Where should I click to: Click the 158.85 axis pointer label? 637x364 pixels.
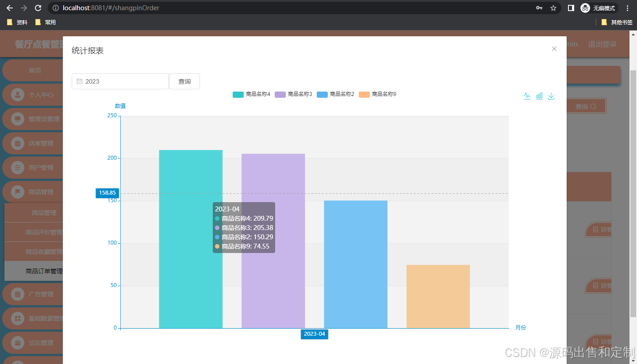tap(107, 193)
